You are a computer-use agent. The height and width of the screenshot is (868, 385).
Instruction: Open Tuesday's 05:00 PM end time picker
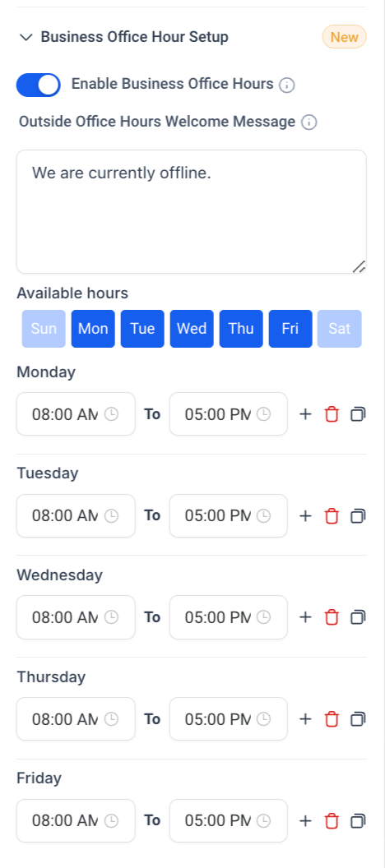228,516
